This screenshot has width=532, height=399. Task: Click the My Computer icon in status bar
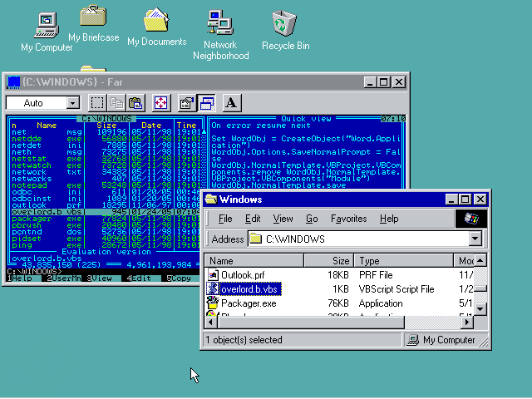tap(412, 340)
